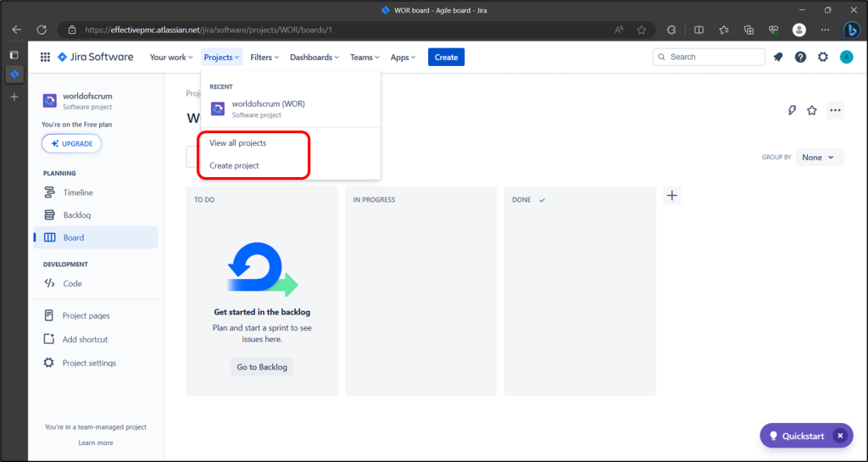
Task: Click the browser back arrow
Action: coord(17,30)
